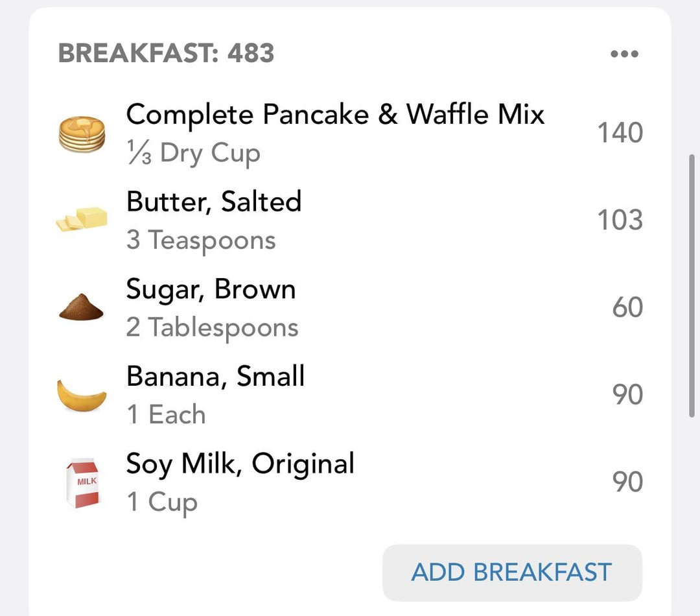This screenshot has width=700, height=616.
Task: Open the Butter, Salted entry
Action: click(350, 220)
